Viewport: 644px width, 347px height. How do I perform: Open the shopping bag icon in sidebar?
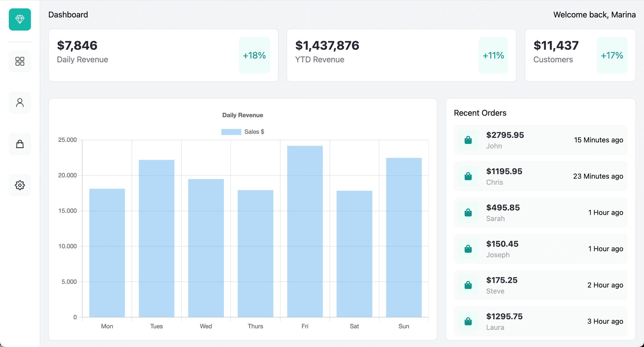[20, 144]
